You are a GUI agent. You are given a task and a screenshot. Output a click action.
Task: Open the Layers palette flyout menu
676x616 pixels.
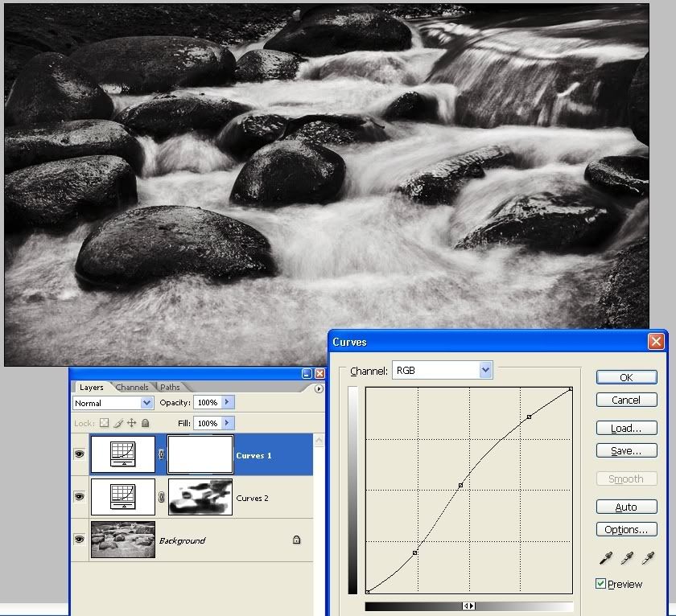point(319,389)
